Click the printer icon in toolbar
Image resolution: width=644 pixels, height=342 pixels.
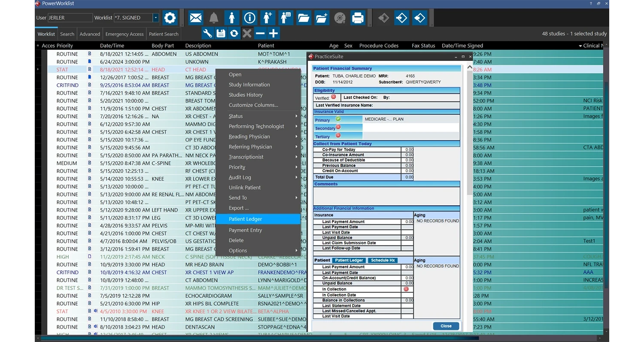tap(358, 18)
